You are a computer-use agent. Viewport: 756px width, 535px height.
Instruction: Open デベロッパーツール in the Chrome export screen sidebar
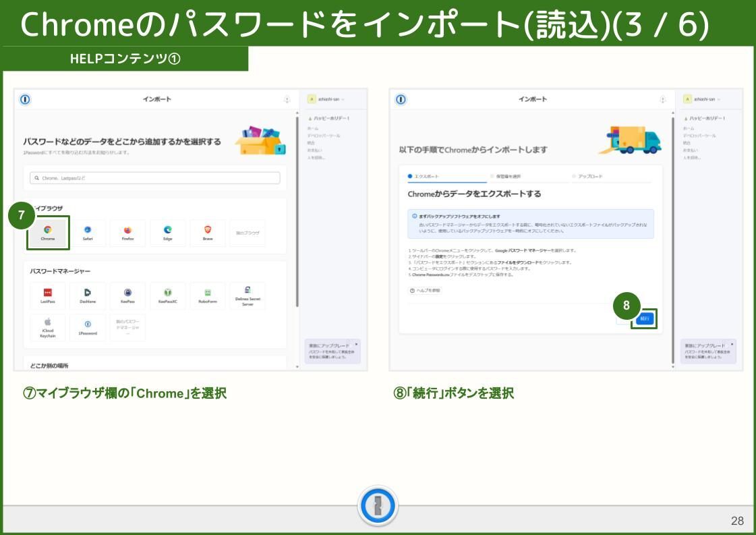tap(699, 136)
